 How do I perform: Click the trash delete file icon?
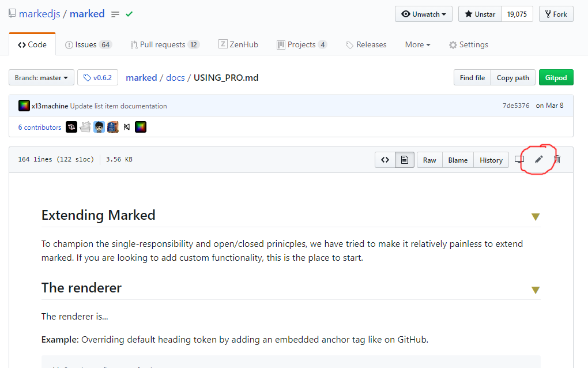[557, 159]
